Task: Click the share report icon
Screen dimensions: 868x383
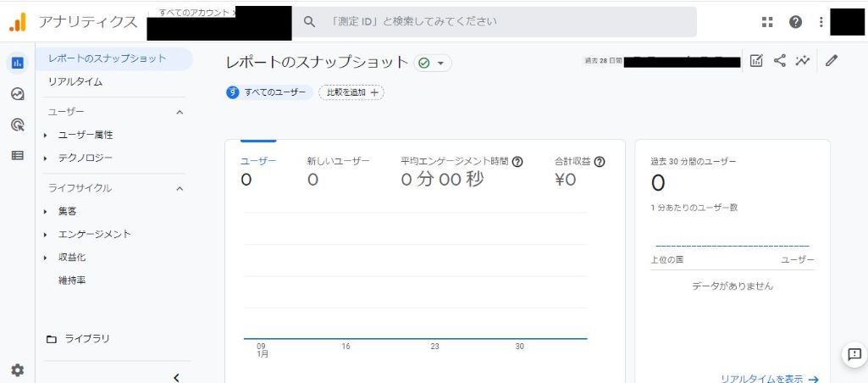Action: click(779, 61)
